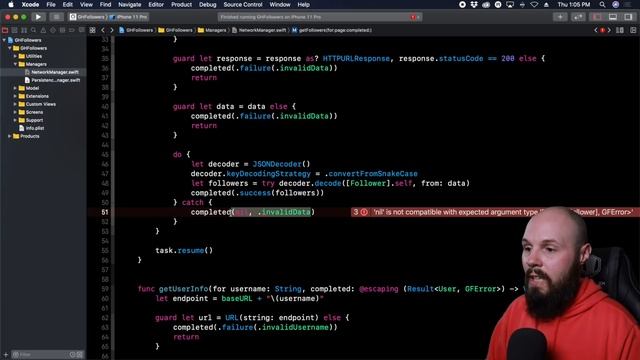Expand the Screens folder
Viewport: 640px width, 360px height.
(x=15, y=112)
